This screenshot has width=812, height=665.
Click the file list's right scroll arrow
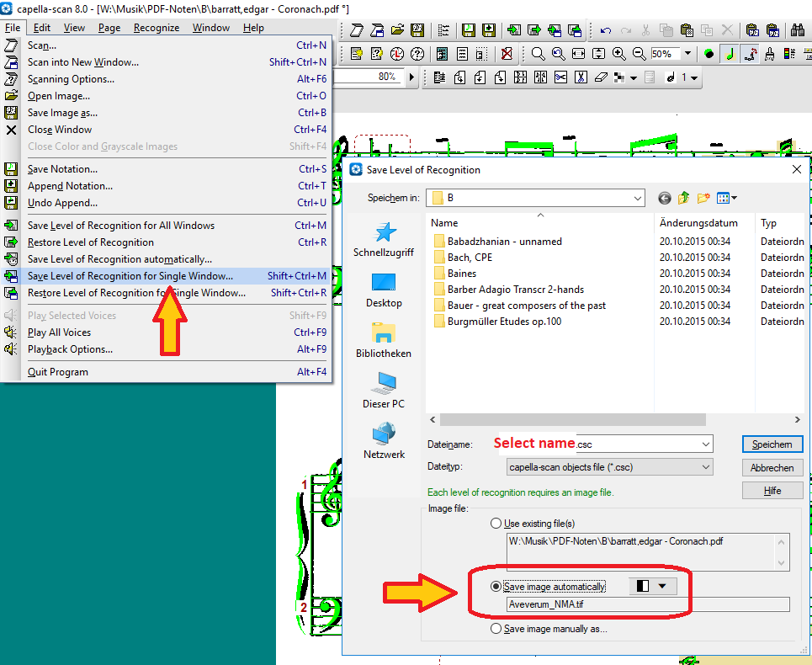click(x=798, y=419)
